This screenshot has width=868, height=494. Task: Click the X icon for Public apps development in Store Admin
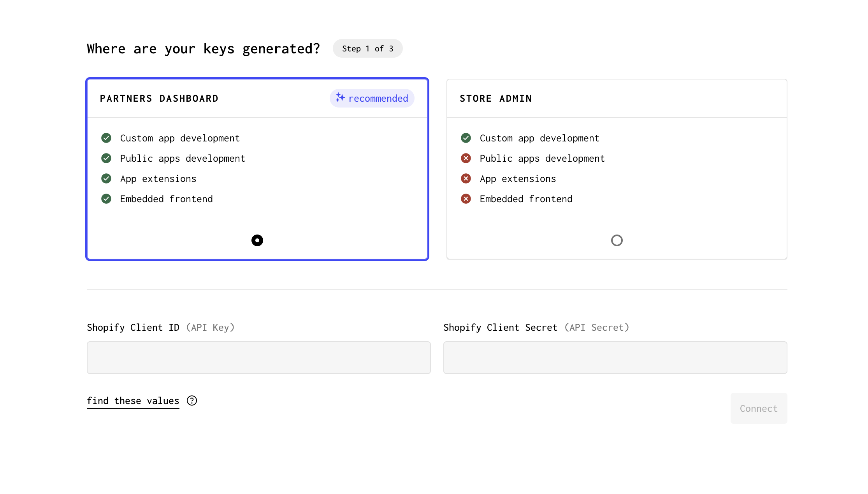coord(466,158)
